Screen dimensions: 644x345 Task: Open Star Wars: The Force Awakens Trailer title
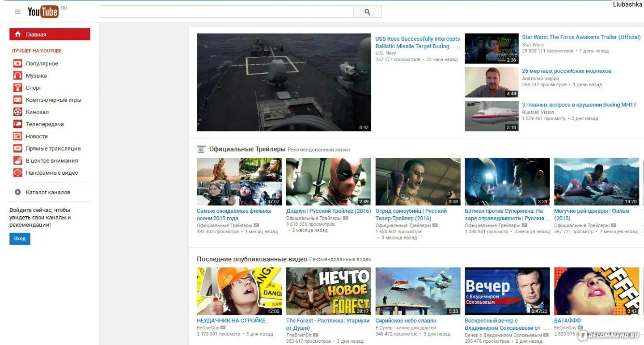tap(581, 37)
